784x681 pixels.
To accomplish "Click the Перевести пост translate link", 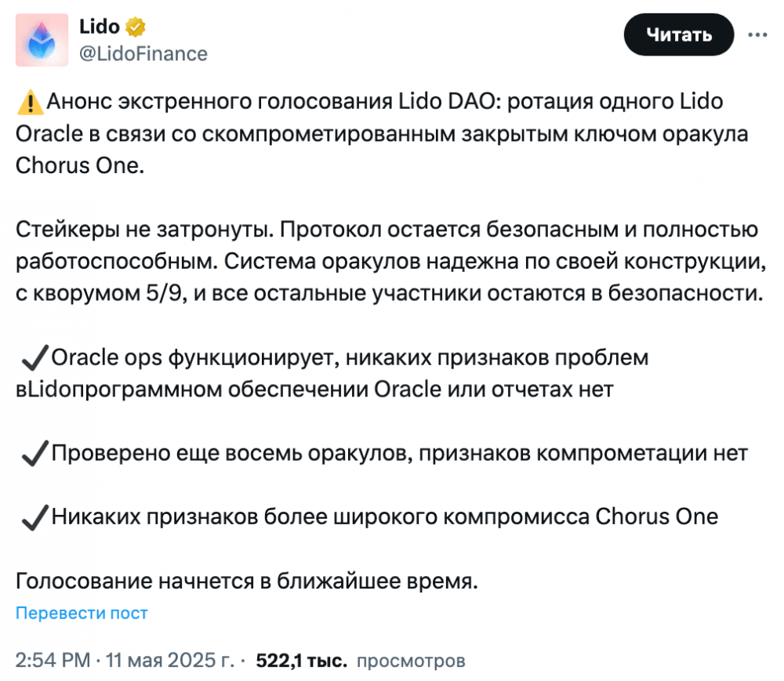I will click(x=82, y=613).
